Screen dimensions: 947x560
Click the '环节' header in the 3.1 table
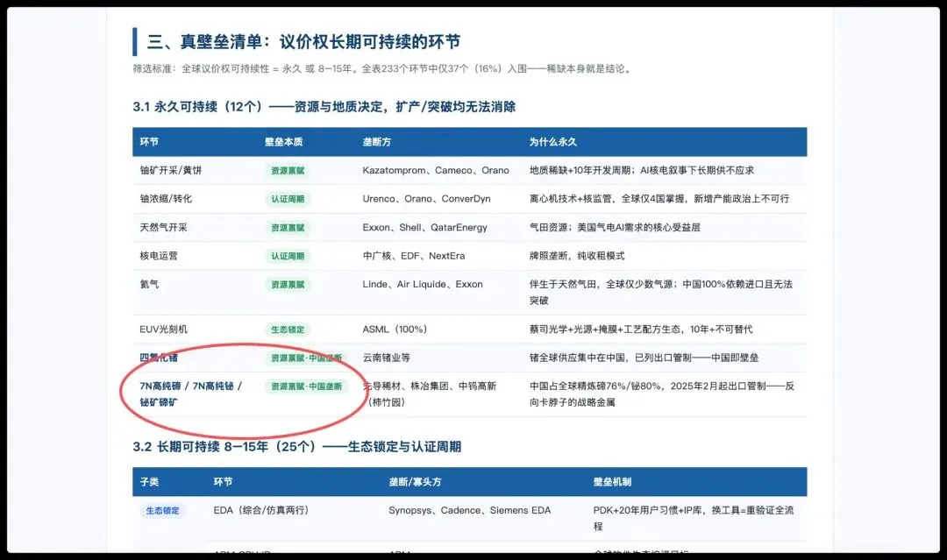click(148, 142)
